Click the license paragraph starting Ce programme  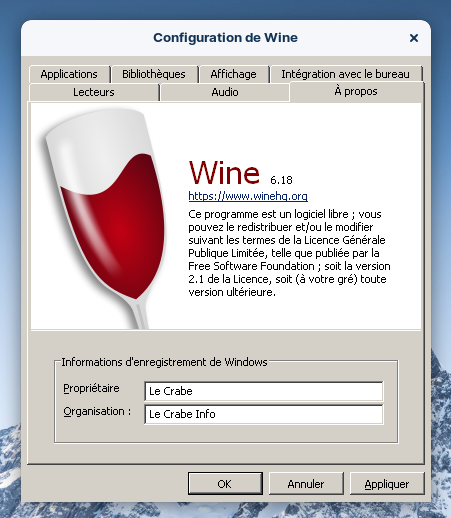coord(289,253)
